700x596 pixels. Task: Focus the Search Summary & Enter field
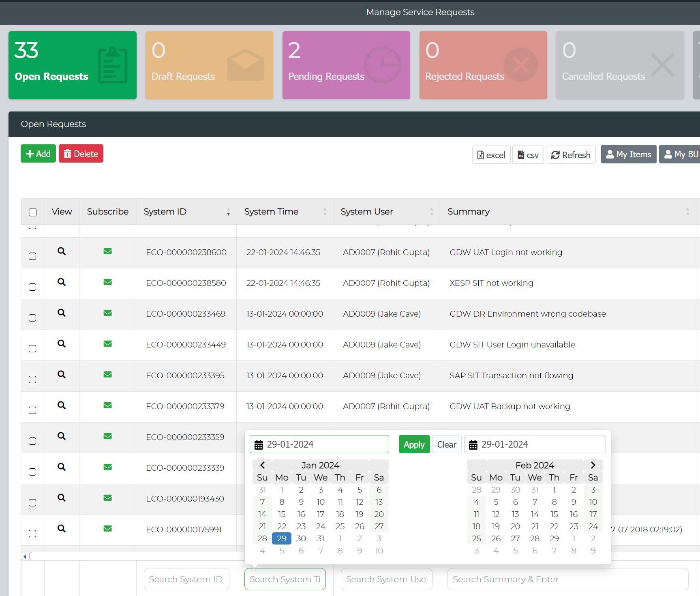coord(568,579)
